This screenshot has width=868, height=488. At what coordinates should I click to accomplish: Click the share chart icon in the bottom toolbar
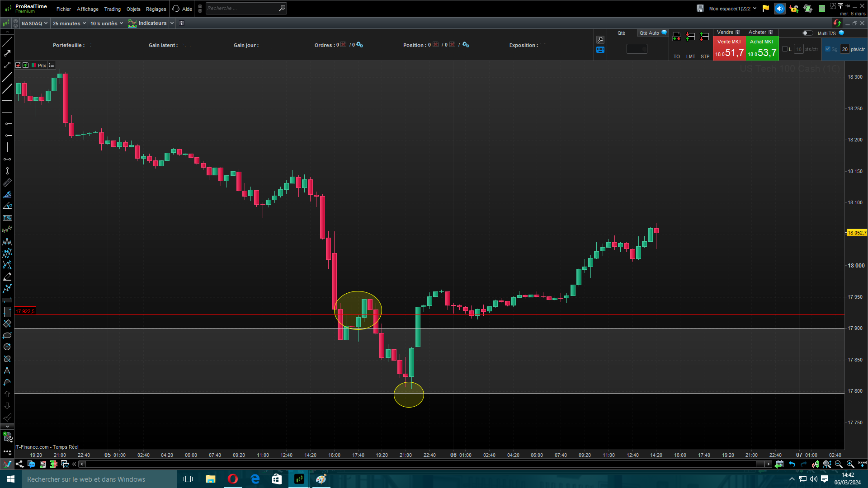[x=19, y=464]
